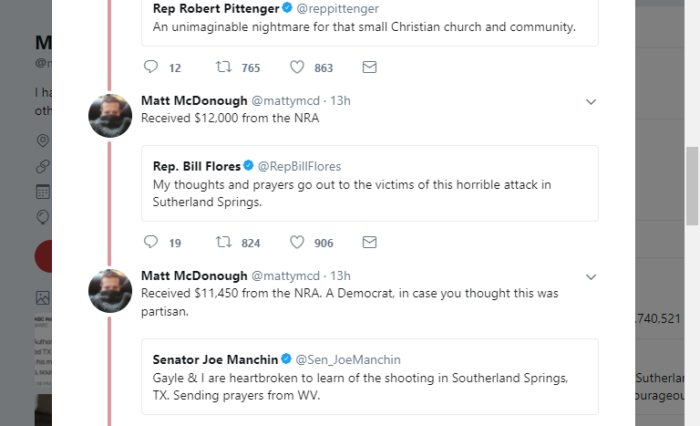700x426 pixels.
Task: Open @RepBillFlores profile handle
Action: [299, 167]
